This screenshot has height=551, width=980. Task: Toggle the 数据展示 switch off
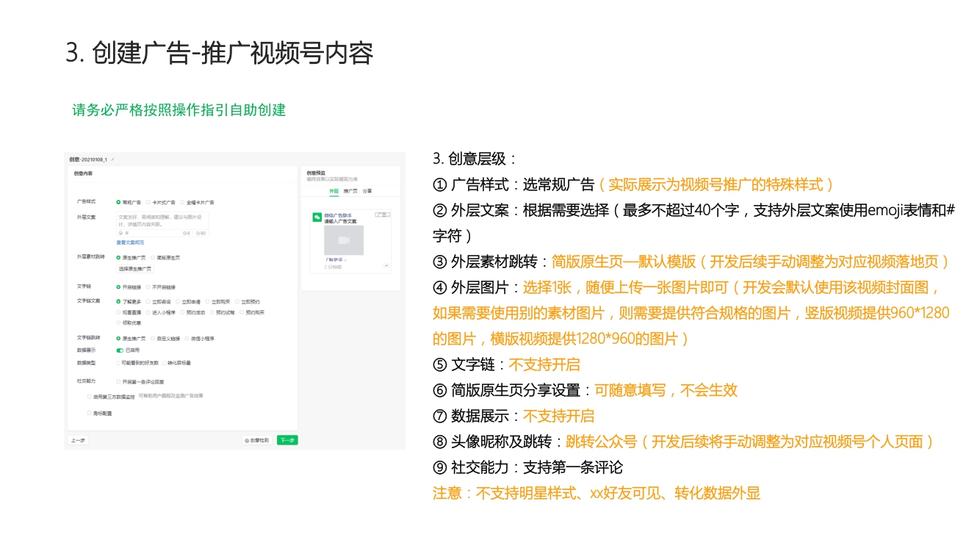[x=120, y=350]
